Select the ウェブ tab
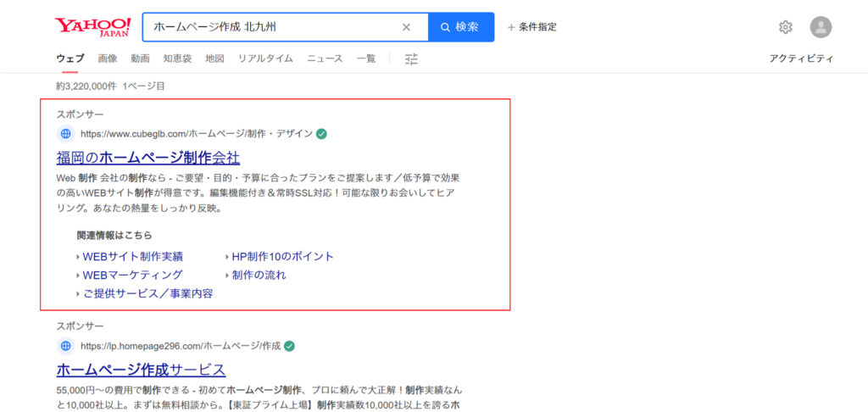 [70, 58]
